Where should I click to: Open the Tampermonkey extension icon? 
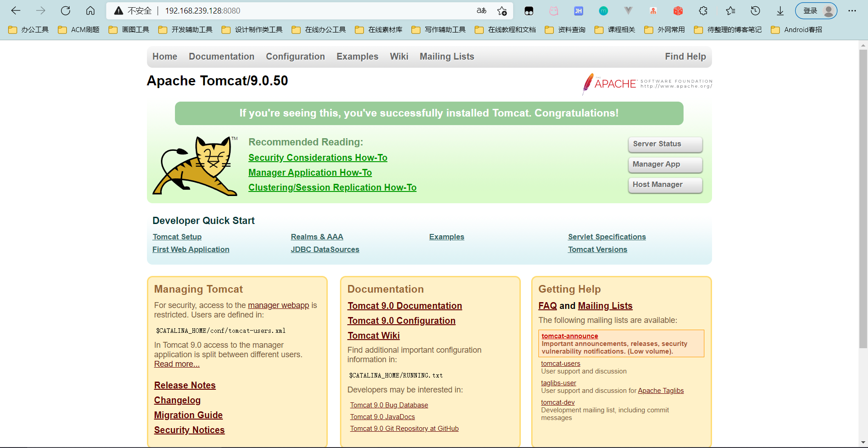tap(529, 11)
